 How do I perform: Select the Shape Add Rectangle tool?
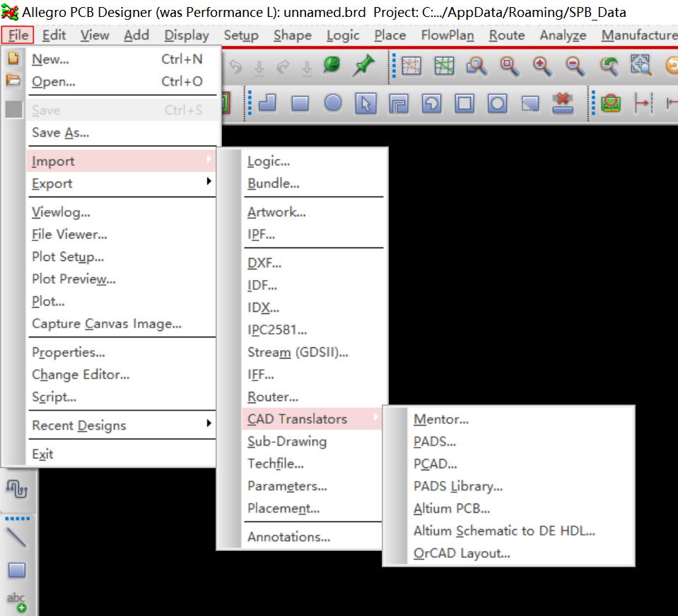(x=300, y=103)
